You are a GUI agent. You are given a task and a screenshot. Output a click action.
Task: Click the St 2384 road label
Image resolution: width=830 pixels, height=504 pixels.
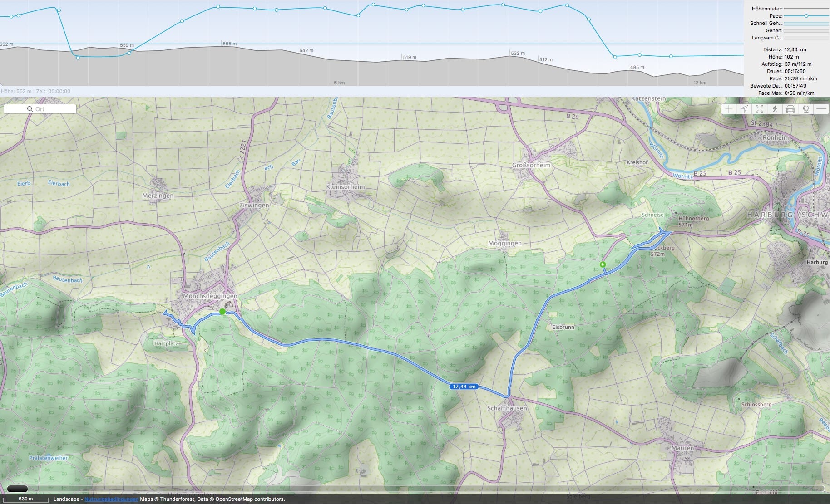[x=762, y=123]
